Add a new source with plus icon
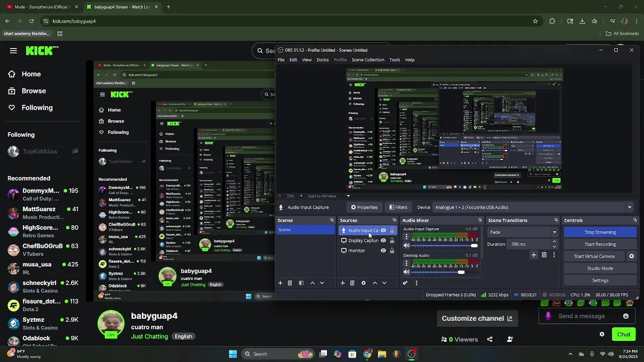The width and height of the screenshot is (644, 362). click(343, 283)
